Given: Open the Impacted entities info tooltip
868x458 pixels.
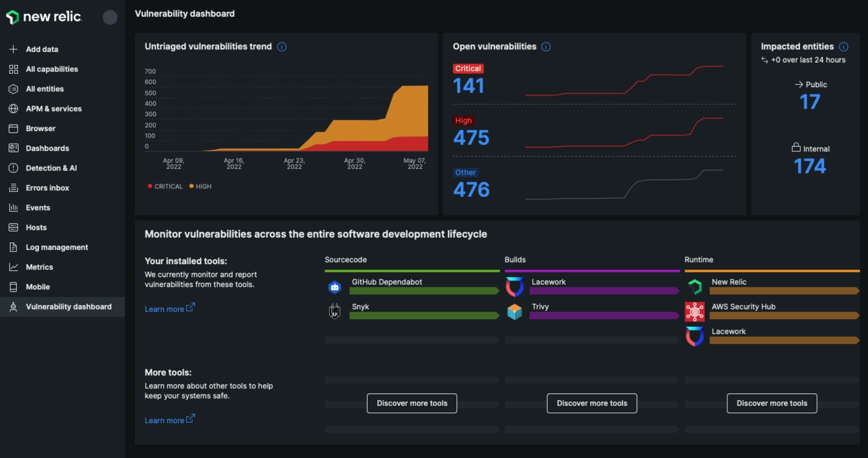Looking at the screenshot, I should 844,46.
